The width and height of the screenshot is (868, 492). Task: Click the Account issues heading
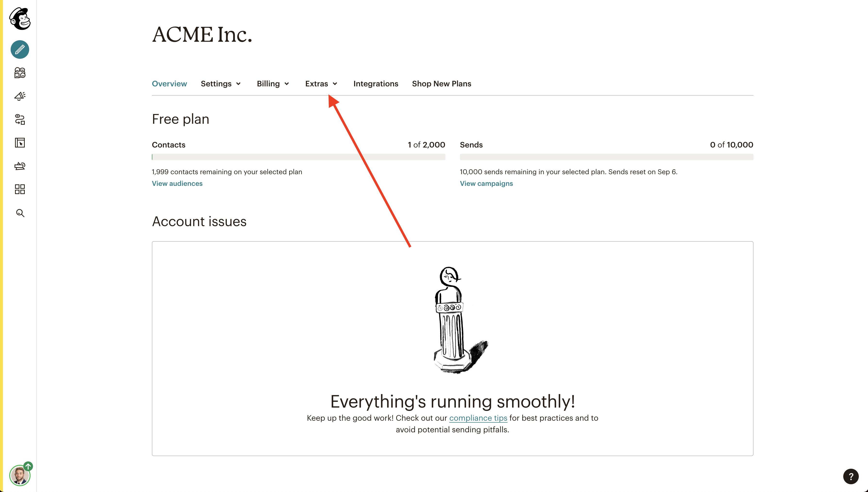coord(199,222)
